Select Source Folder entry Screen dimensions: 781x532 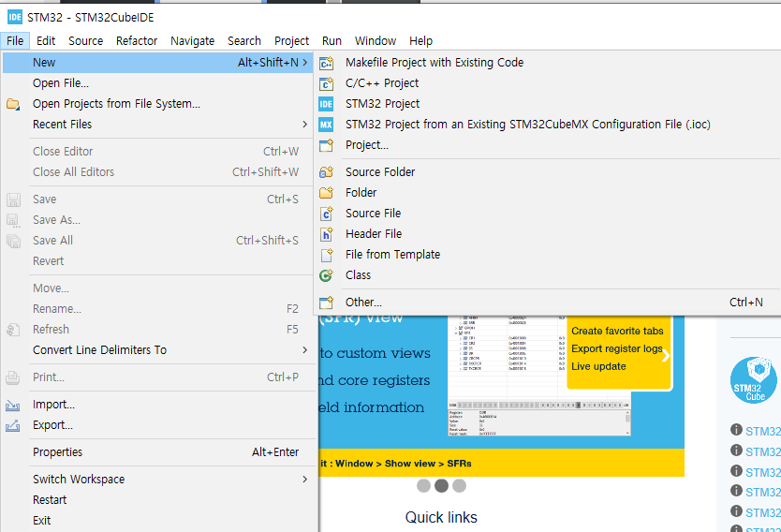pyautogui.click(x=548, y=171)
